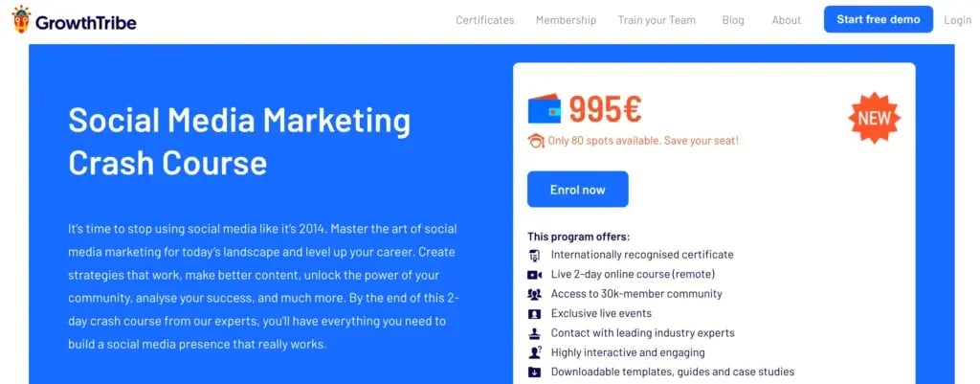Image resolution: width=980 pixels, height=384 pixels.
Task: Click the Enrol now button
Action: coord(577,190)
